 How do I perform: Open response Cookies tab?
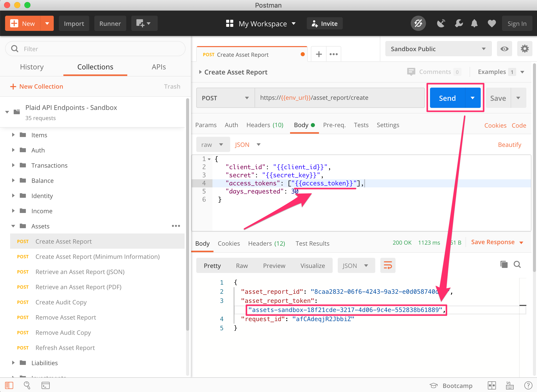tap(229, 243)
